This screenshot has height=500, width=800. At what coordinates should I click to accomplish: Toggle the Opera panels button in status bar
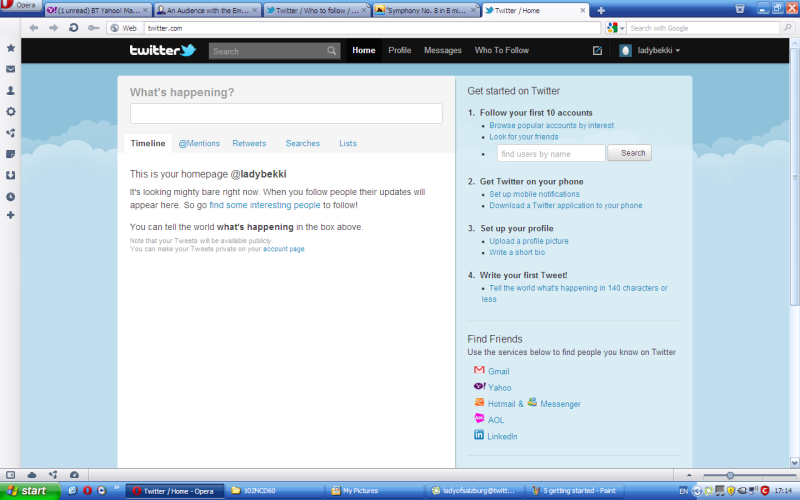[x=10, y=474]
